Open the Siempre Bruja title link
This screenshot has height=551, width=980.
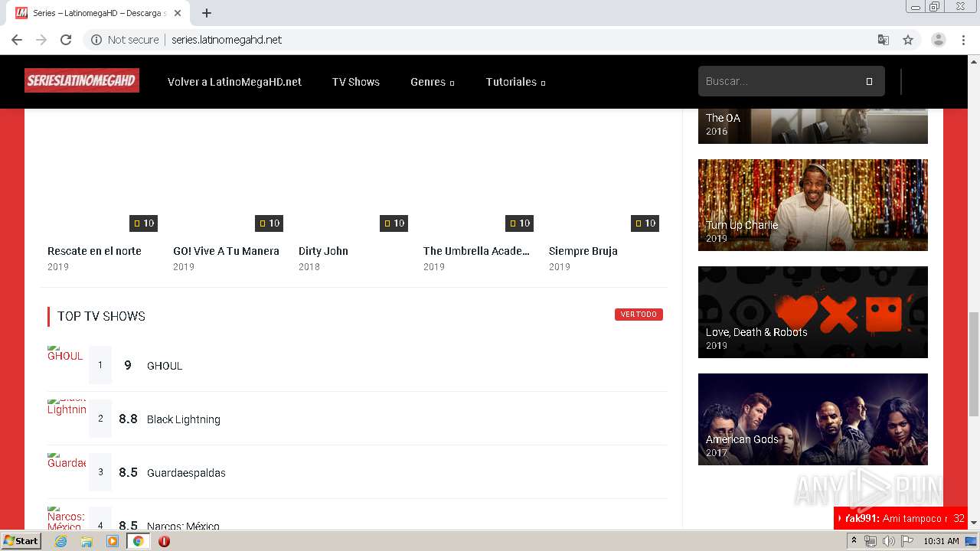[x=583, y=251]
